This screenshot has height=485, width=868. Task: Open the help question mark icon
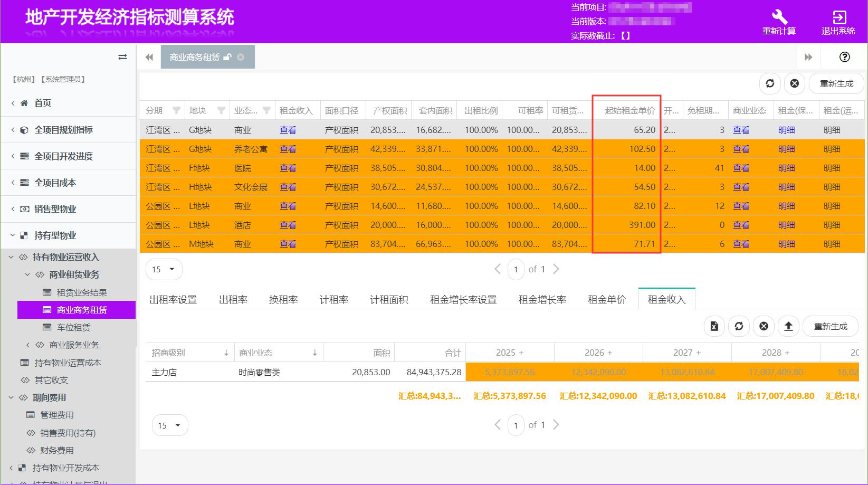(844, 57)
